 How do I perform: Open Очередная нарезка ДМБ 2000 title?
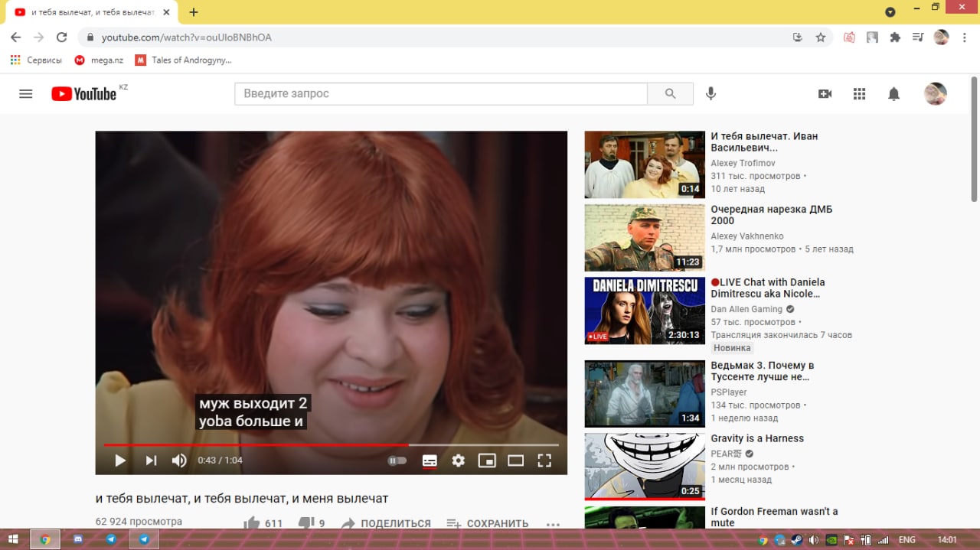[x=771, y=215]
